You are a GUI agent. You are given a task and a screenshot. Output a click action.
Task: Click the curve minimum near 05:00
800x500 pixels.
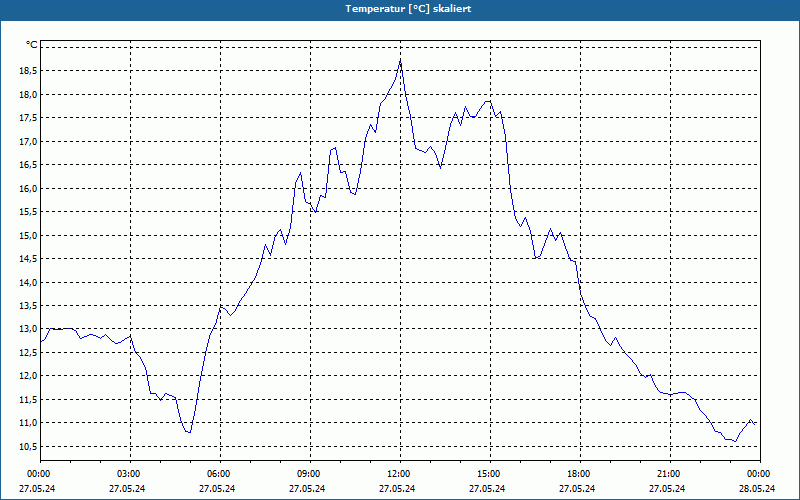click(189, 432)
